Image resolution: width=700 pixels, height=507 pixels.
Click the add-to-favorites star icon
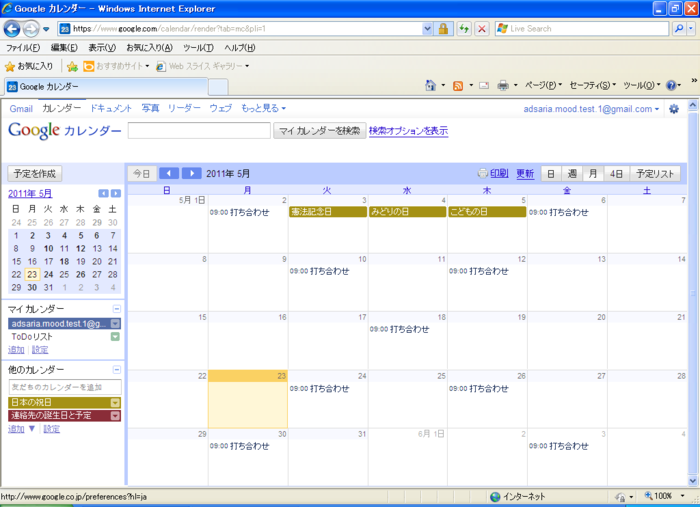pos(72,66)
